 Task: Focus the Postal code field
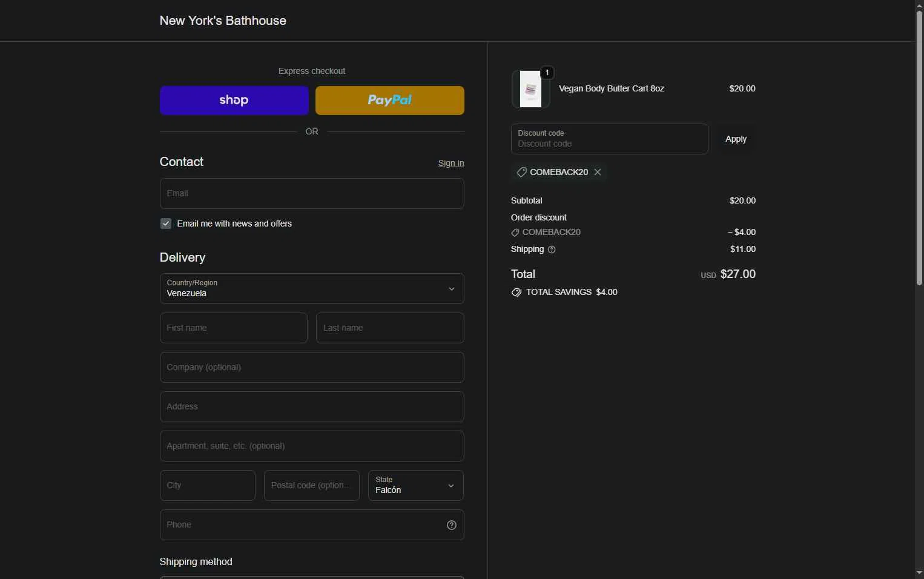click(x=312, y=486)
